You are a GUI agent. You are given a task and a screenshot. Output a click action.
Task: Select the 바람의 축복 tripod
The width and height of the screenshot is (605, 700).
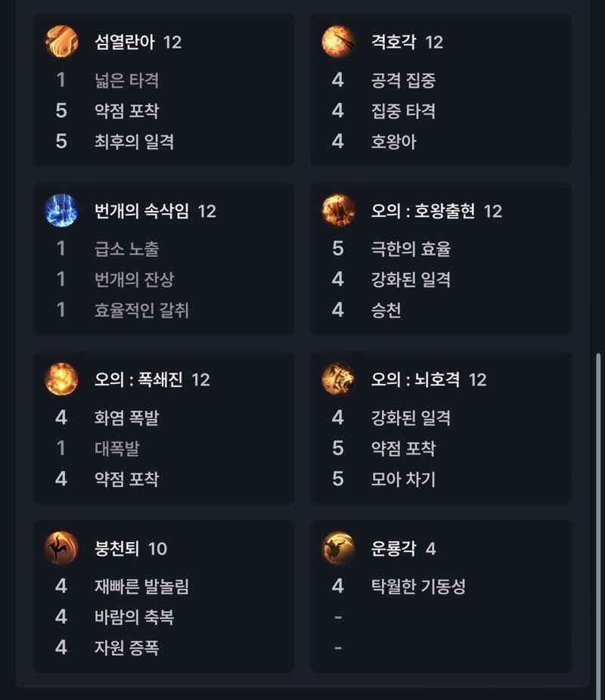coord(134,617)
